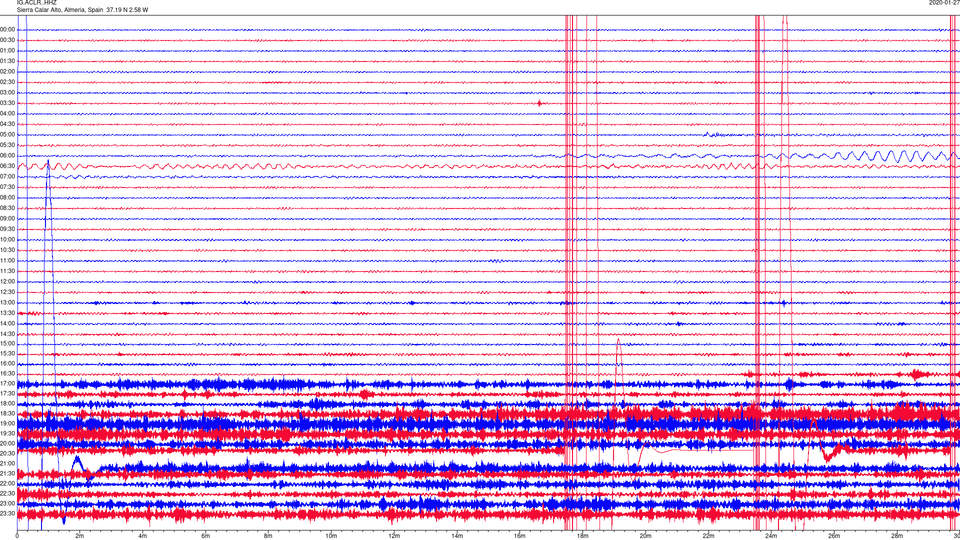Select the '18m' axis tick label

(x=582, y=536)
